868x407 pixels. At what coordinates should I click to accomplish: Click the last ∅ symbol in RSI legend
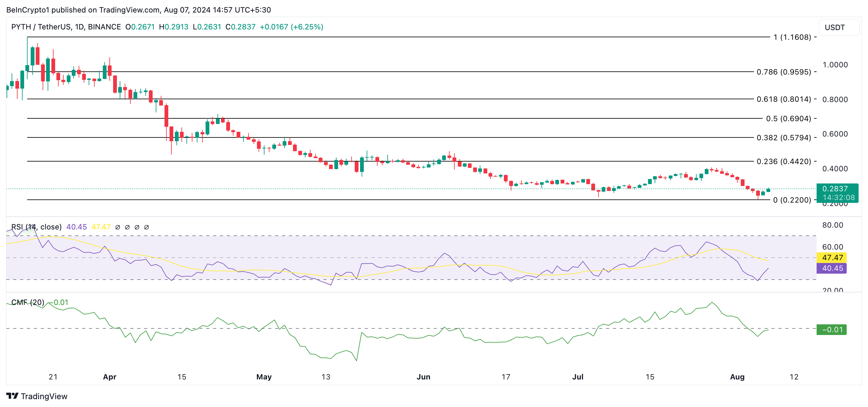coord(147,227)
